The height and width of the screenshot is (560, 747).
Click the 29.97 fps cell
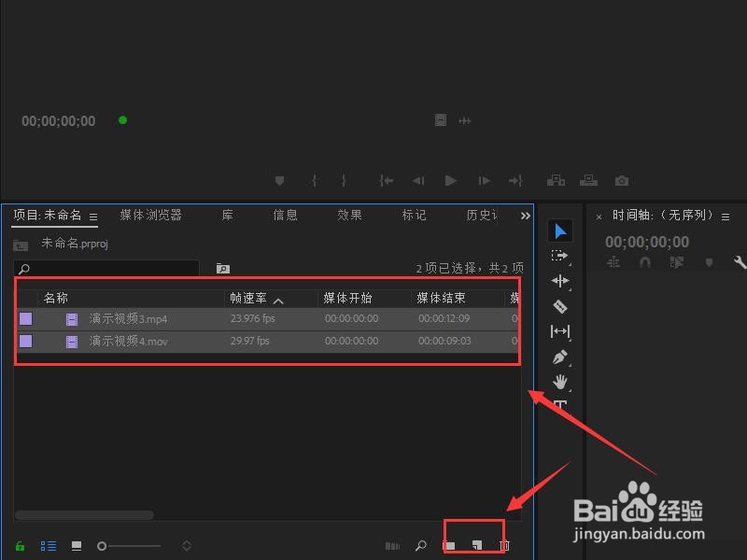click(x=249, y=341)
